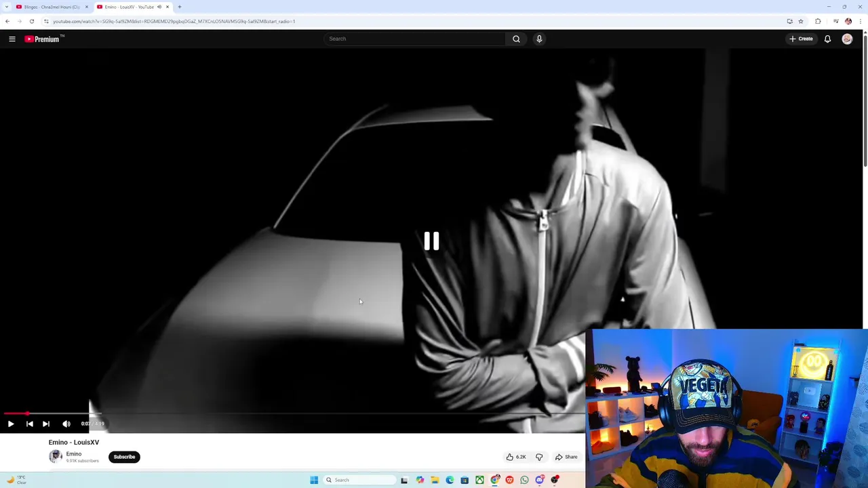Subscribe to the Emino channel

pos(124,457)
